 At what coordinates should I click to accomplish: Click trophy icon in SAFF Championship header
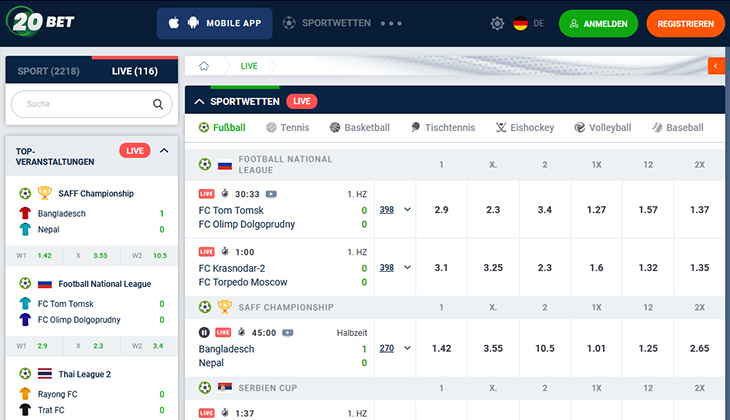(x=225, y=306)
